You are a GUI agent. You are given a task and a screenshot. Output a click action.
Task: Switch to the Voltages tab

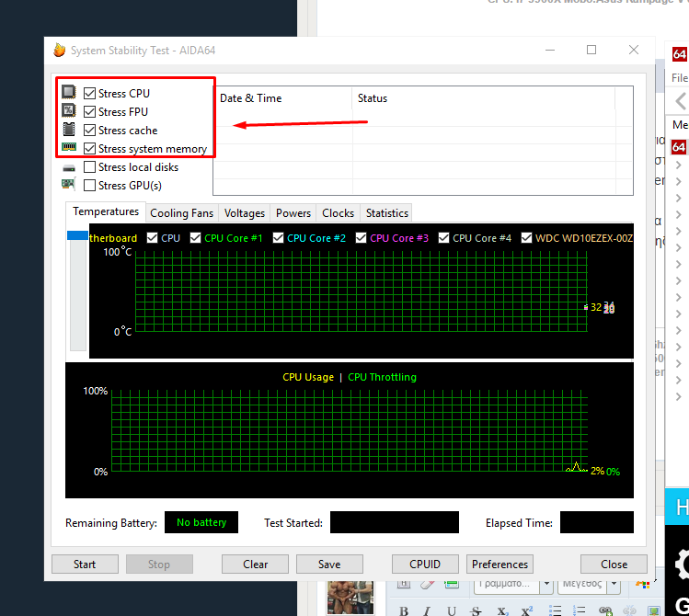[x=245, y=213]
